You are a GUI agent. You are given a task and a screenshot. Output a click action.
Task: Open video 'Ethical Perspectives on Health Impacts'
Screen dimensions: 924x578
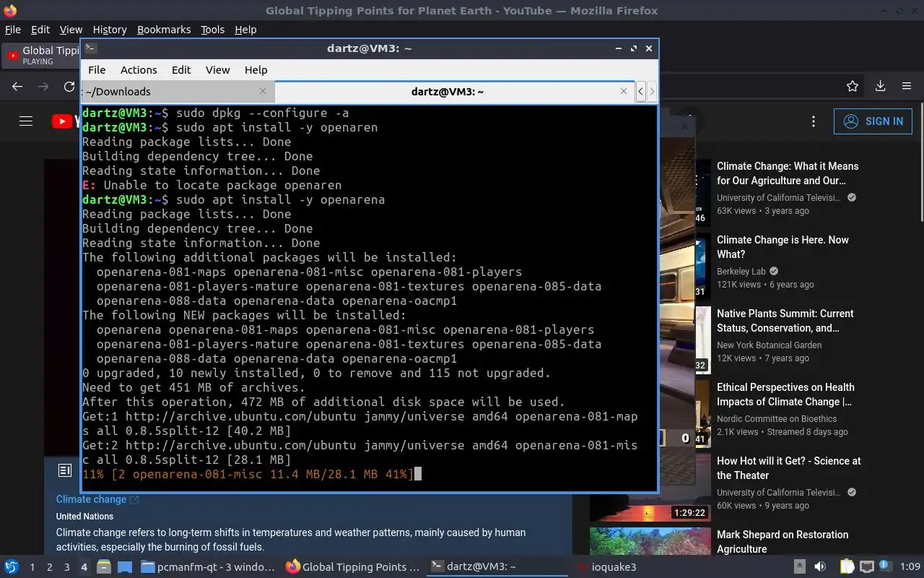point(785,394)
